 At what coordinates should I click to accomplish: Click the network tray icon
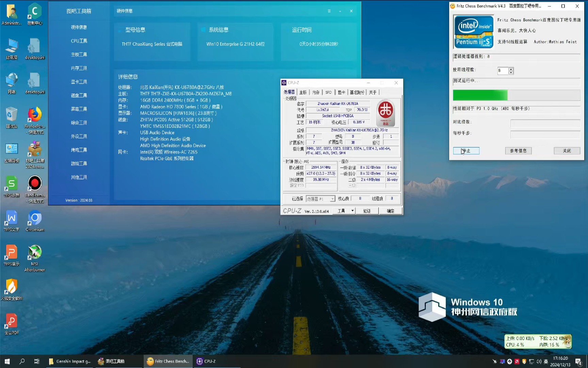(x=532, y=362)
